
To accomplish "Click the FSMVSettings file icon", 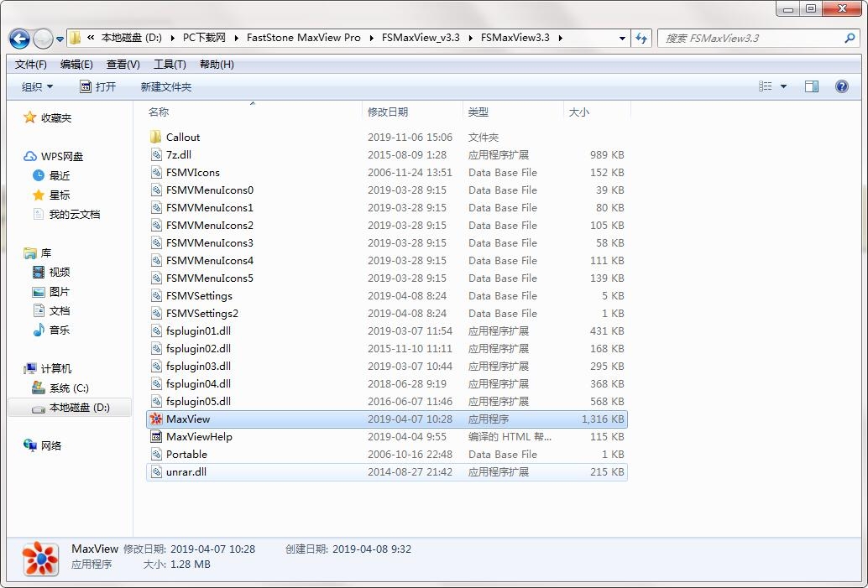I will [x=156, y=296].
